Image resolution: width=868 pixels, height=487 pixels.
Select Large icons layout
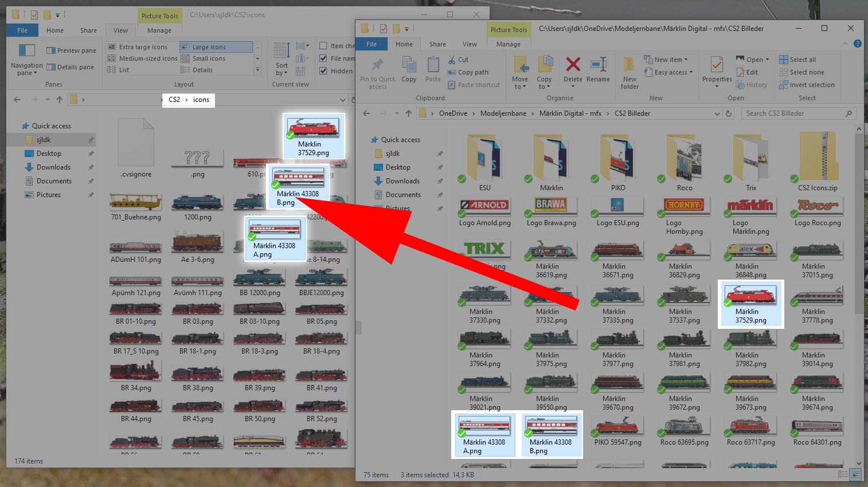[216, 47]
